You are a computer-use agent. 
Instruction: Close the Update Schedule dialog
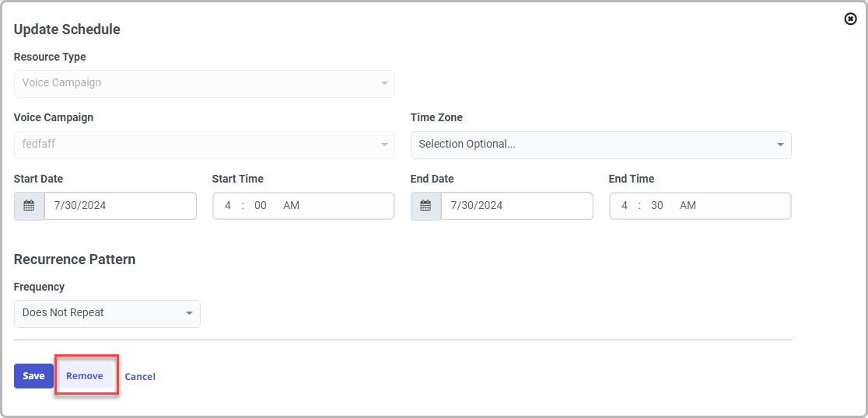point(850,19)
